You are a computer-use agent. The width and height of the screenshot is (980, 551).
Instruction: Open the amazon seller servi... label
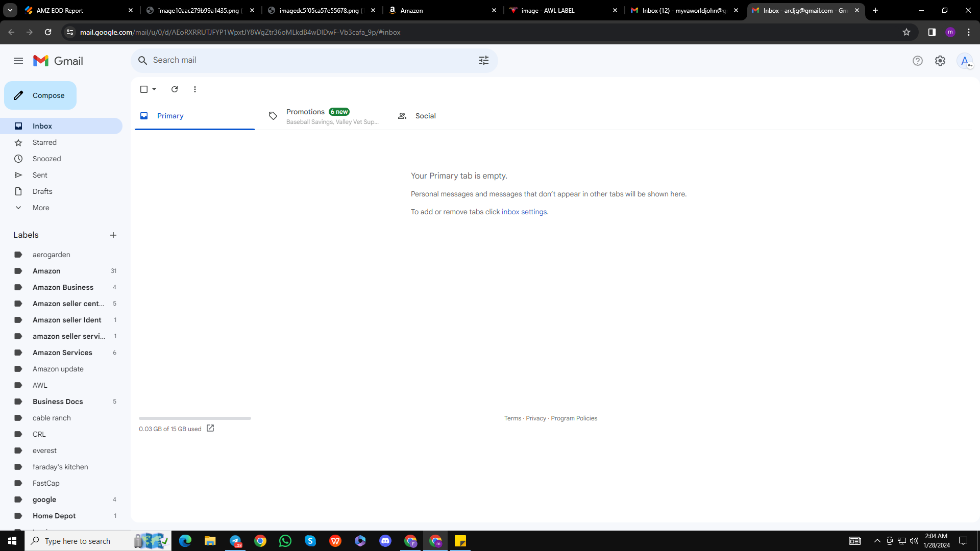(x=61, y=336)
